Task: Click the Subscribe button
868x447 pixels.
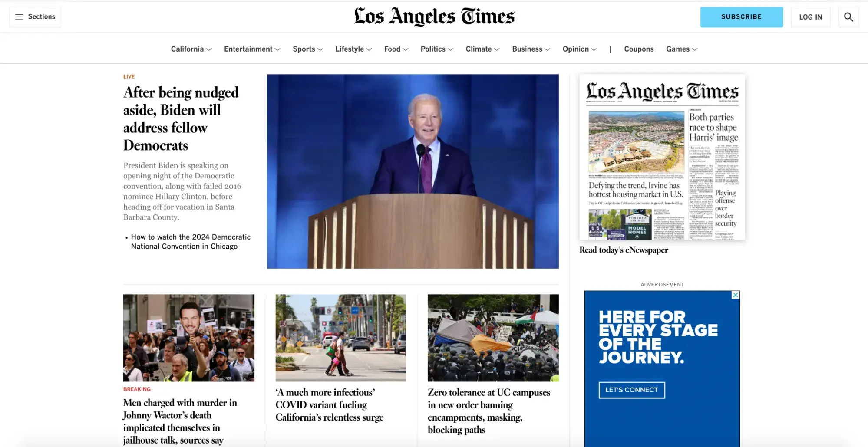Action: (x=741, y=17)
